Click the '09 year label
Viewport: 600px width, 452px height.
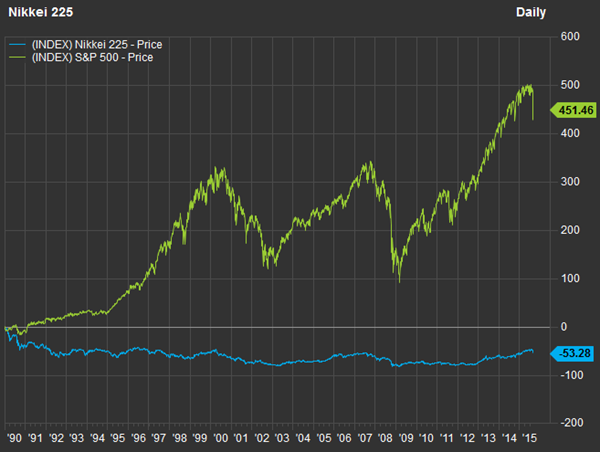coord(406,438)
